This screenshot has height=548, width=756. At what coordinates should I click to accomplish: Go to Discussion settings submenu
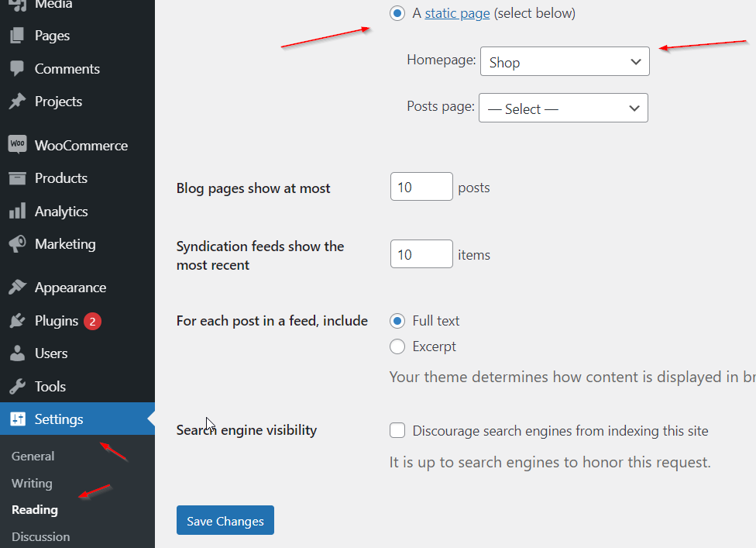coord(40,536)
